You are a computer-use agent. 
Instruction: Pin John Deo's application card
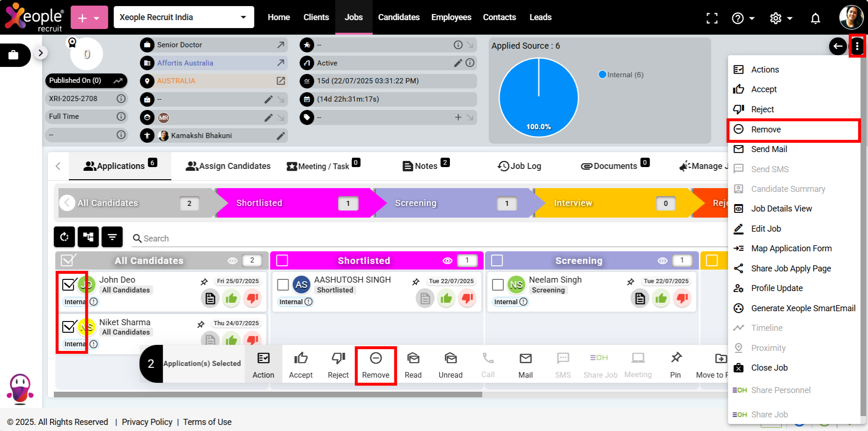(204, 282)
